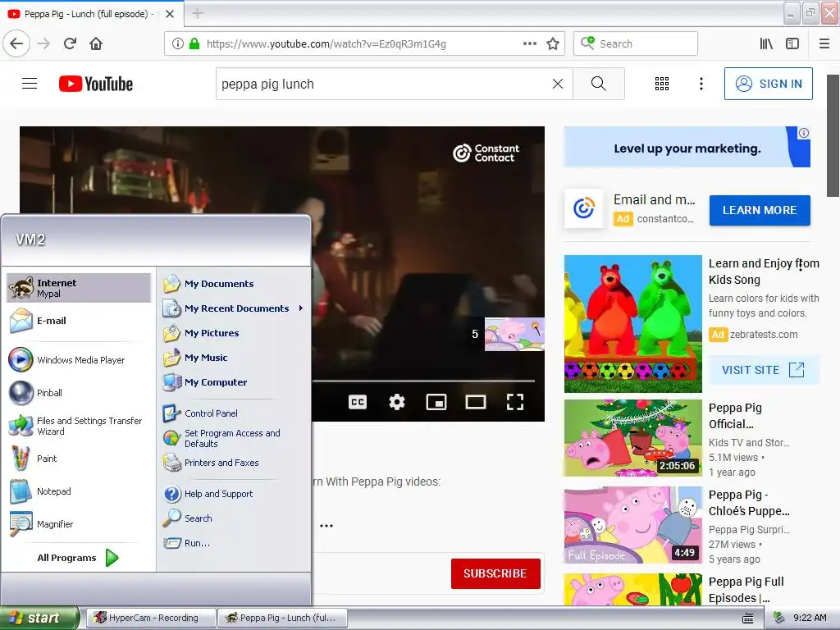
Task: Switch video to theater mode
Action: tap(475, 402)
